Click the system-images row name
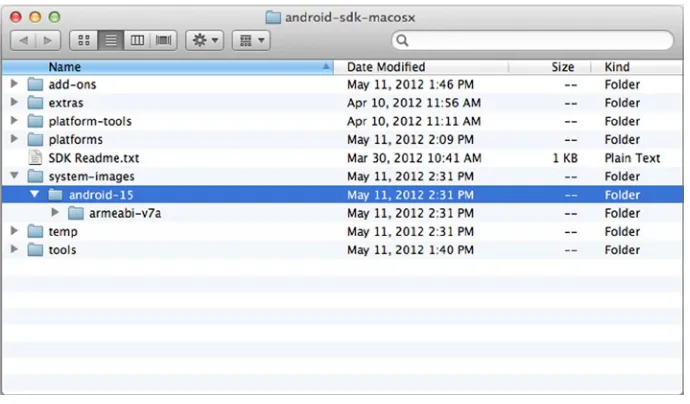690x404 pixels. tap(92, 176)
